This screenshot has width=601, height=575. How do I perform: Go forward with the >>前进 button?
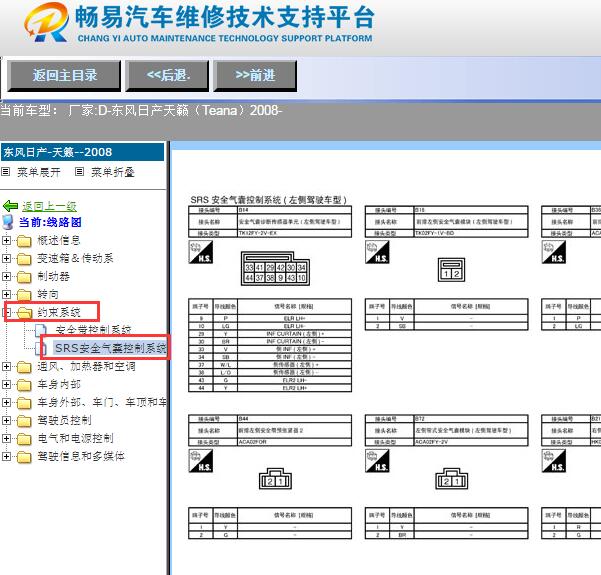tap(255, 76)
